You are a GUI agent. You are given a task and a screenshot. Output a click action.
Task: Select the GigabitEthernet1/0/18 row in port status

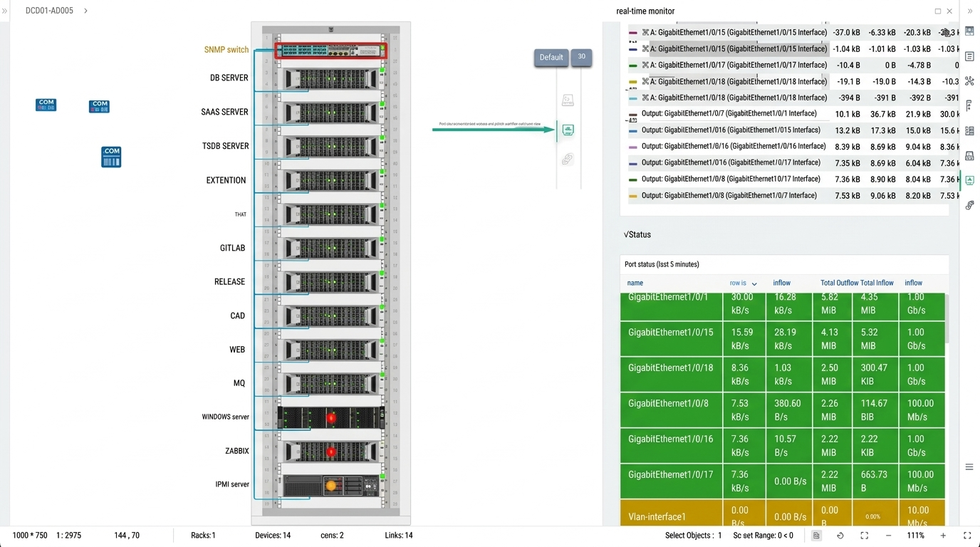782,375
